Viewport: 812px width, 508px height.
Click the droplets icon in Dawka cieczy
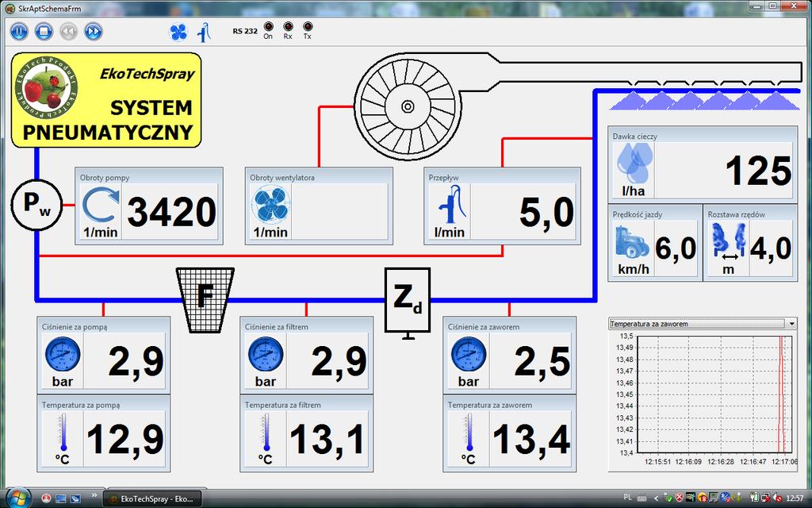pyautogui.click(x=634, y=164)
